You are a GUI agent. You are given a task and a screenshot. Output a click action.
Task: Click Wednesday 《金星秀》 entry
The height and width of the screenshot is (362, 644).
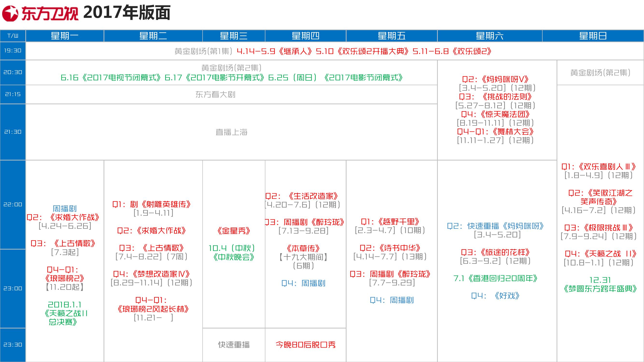point(234,231)
